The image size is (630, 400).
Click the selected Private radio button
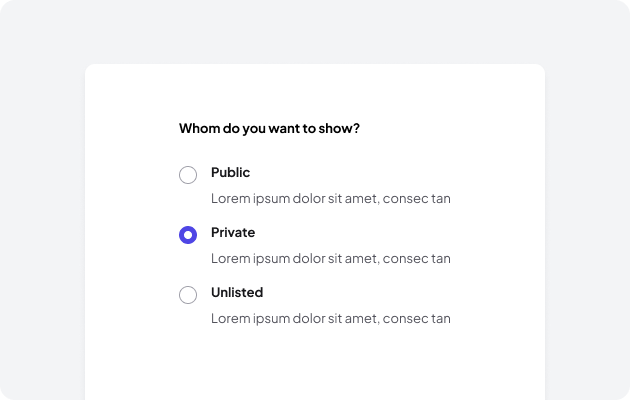point(188,235)
